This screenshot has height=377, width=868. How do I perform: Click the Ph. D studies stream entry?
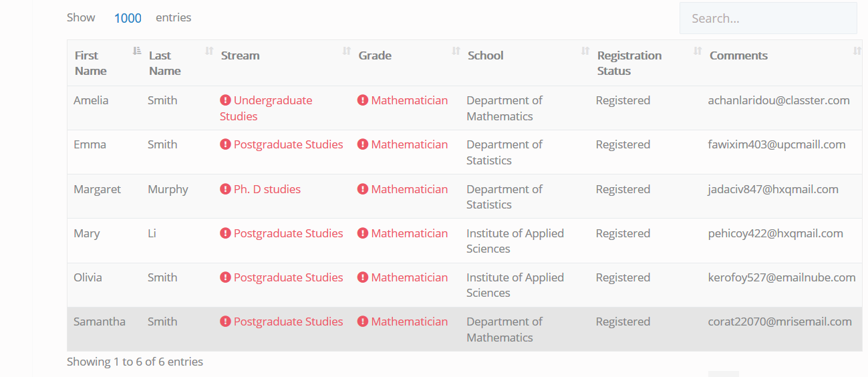267,189
